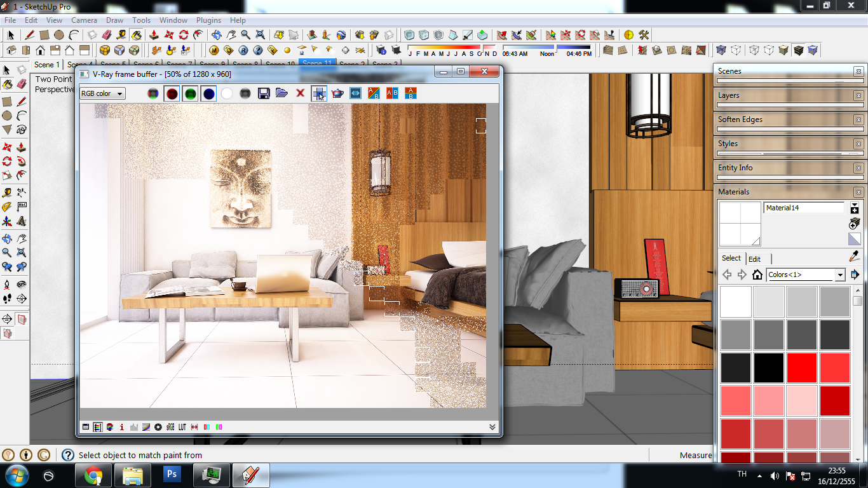Click Select tab in Materials panel

pyautogui.click(x=731, y=258)
